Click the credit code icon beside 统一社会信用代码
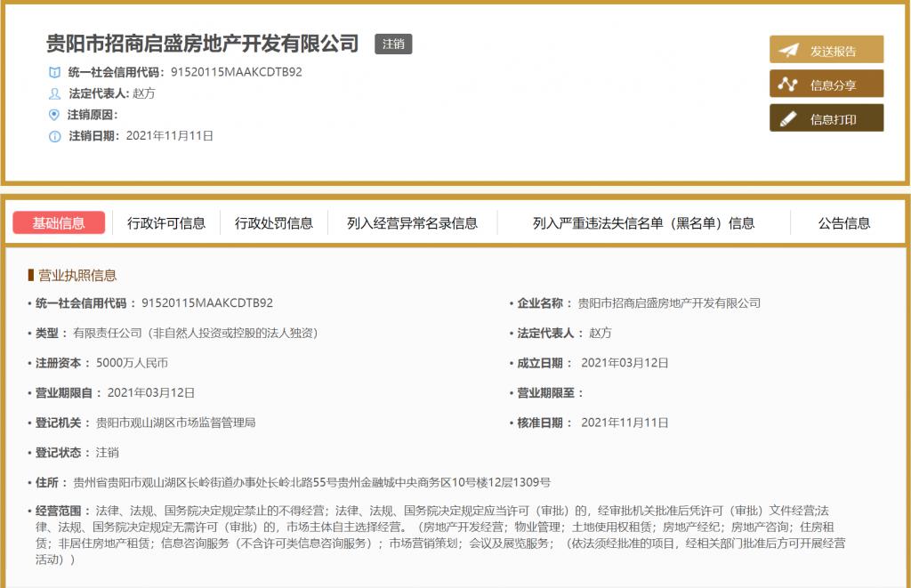 click(x=54, y=73)
